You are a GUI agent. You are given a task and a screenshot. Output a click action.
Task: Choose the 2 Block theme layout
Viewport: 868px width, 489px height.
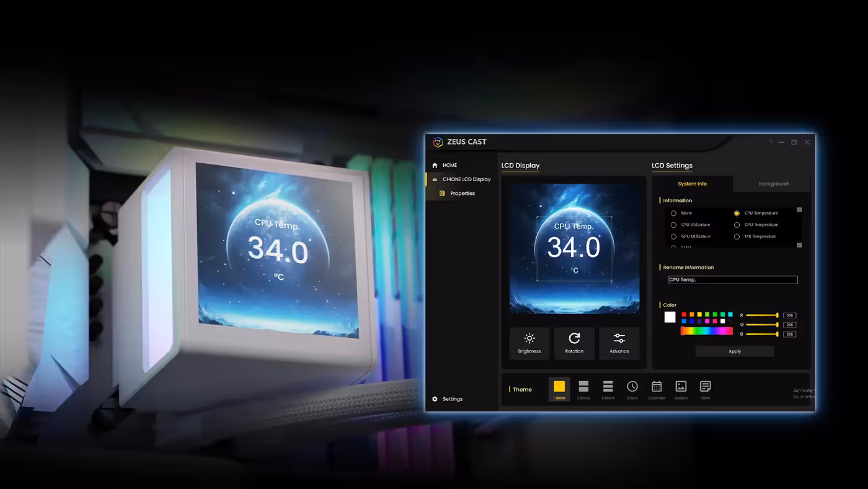tap(583, 389)
